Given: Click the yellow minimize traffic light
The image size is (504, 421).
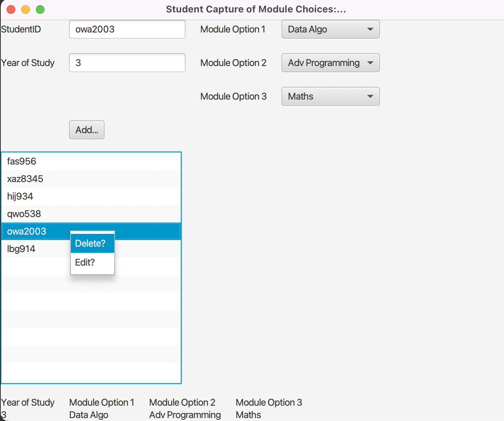Looking at the screenshot, I should [25, 9].
